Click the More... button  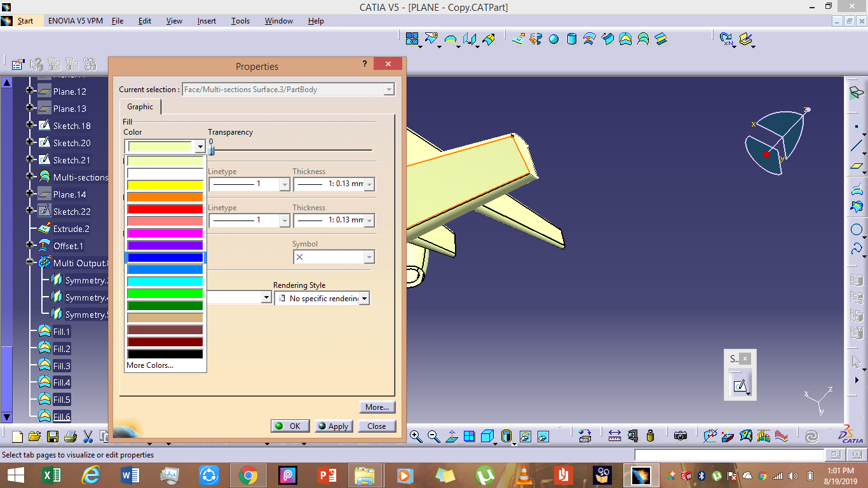(x=377, y=407)
